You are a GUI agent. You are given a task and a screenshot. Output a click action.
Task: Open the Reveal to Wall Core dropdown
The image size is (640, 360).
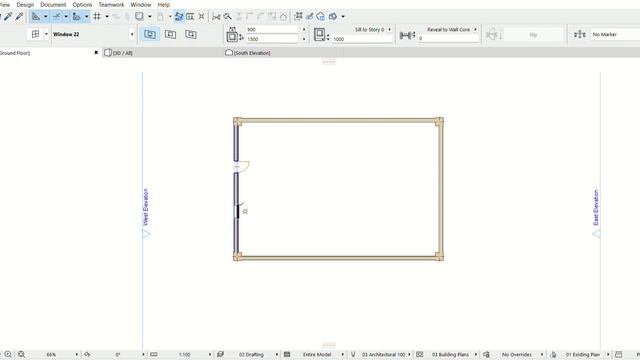[452, 30]
